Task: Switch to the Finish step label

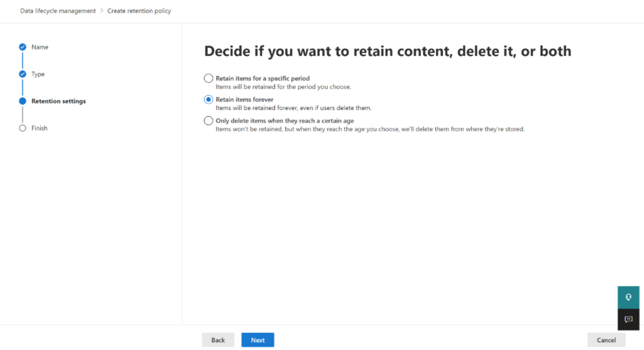Action: 40,128
